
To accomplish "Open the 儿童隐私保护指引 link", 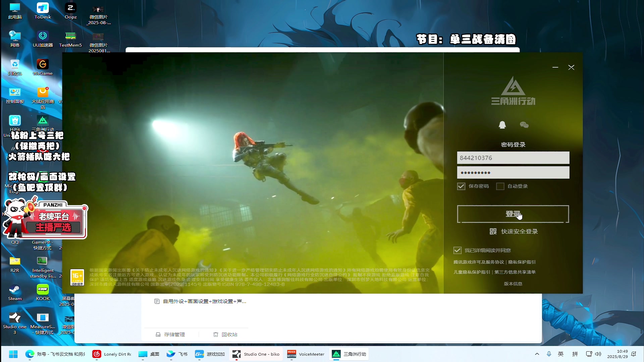I will 472,272.
